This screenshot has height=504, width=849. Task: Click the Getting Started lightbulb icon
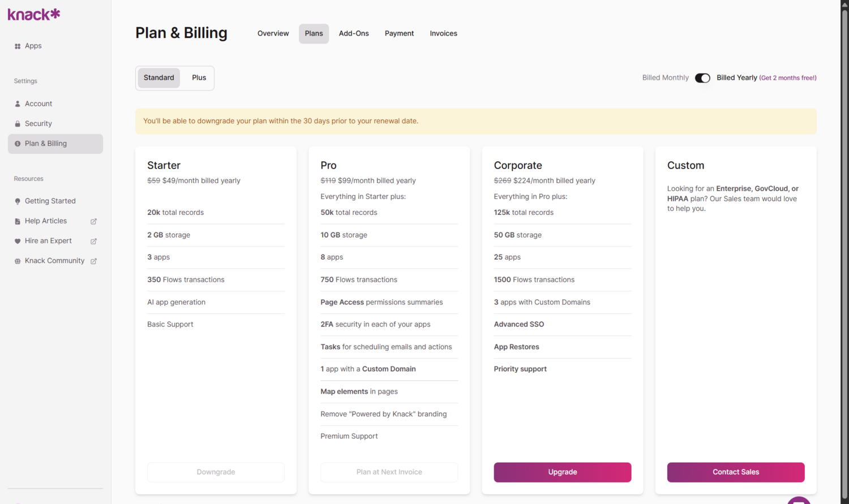[18, 201]
